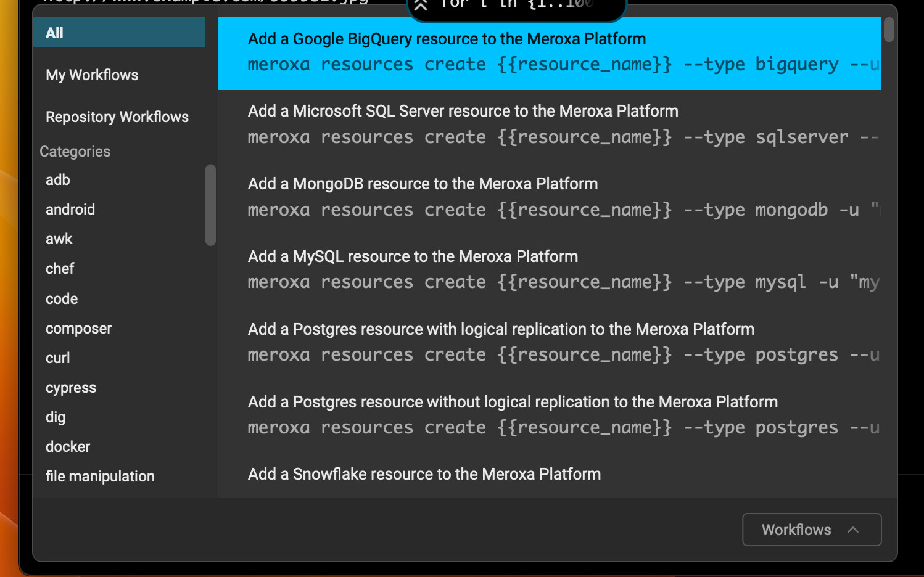Select the composer category
This screenshot has height=577, width=924.
click(79, 329)
